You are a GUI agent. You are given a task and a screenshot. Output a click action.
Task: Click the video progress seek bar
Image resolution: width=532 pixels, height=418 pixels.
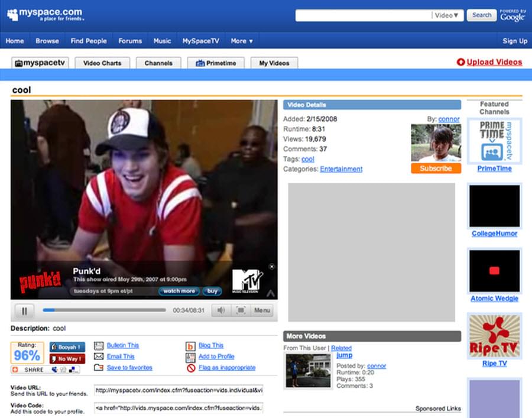(104, 310)
